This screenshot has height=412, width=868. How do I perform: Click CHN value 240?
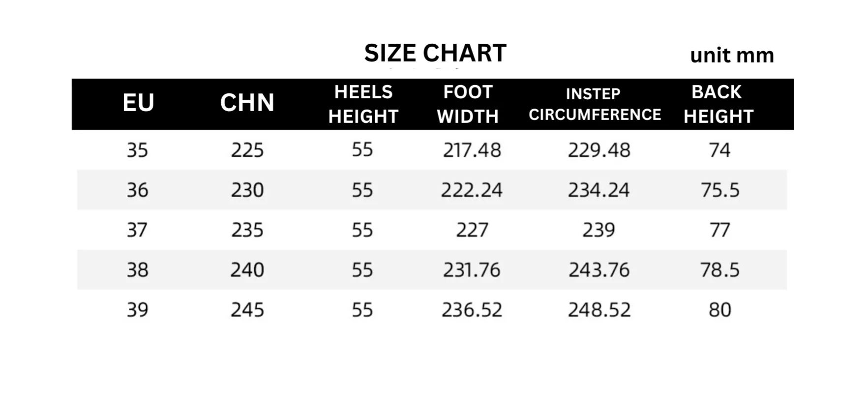click(x=247, y=270)
